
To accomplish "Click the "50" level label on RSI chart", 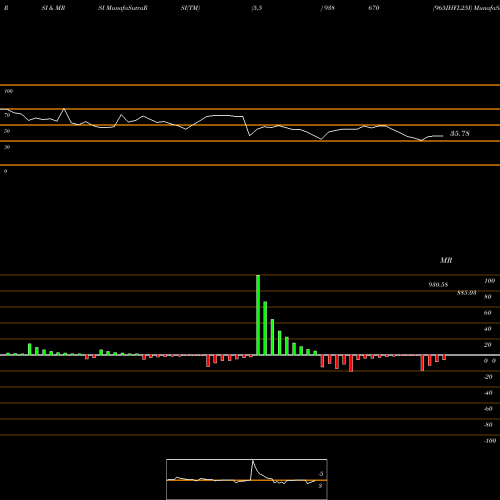I will [7, 131].
